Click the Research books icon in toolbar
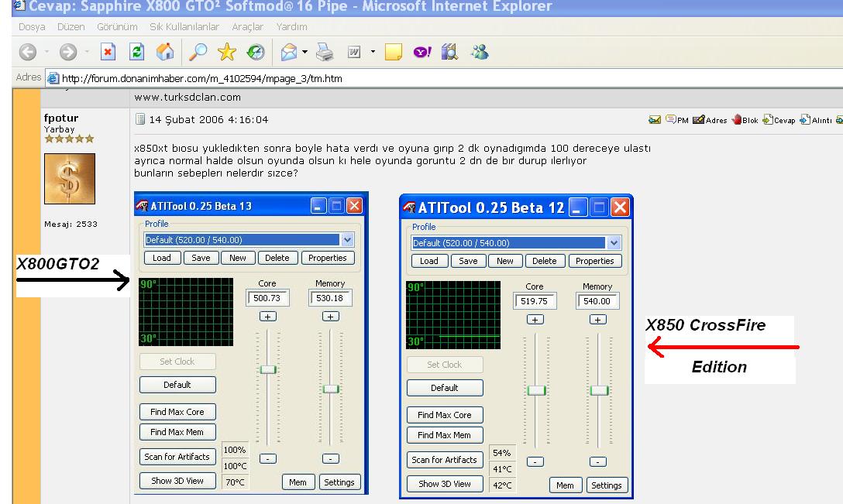 449,52
